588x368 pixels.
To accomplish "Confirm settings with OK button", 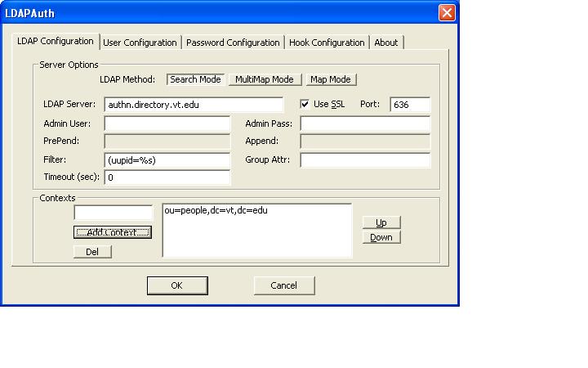I will tap(177, 285).
